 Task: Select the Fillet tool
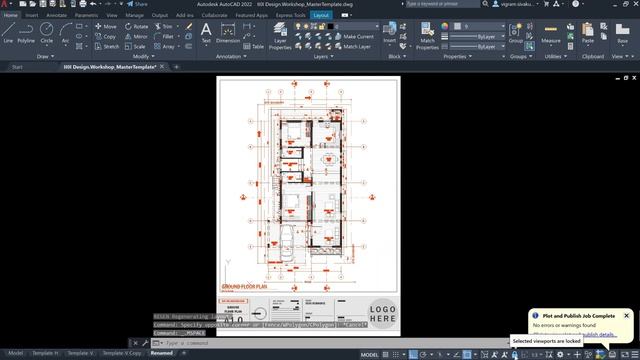coord(164,36)
